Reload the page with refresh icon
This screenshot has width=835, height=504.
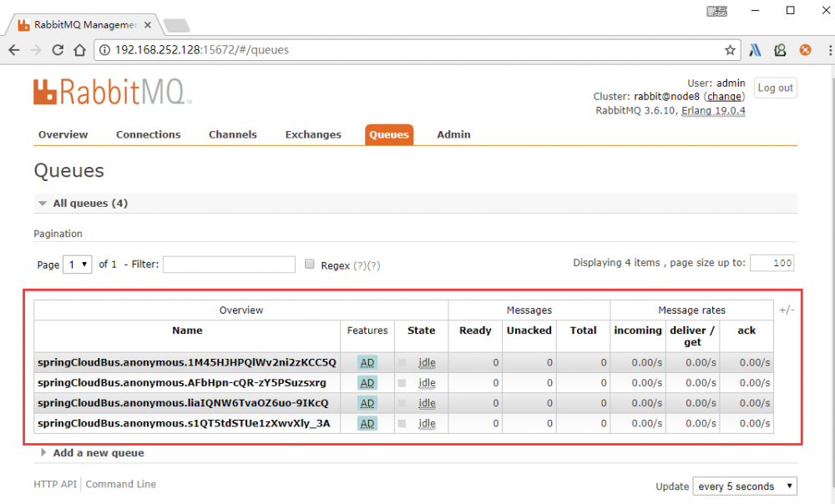click(58, 50)
